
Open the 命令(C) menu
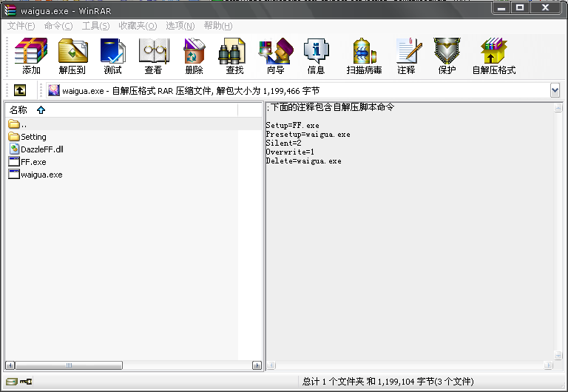click(x=58, y=26)
